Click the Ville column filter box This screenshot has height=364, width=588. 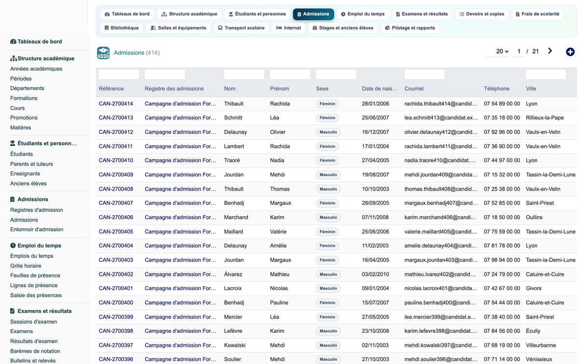[546, 74]
